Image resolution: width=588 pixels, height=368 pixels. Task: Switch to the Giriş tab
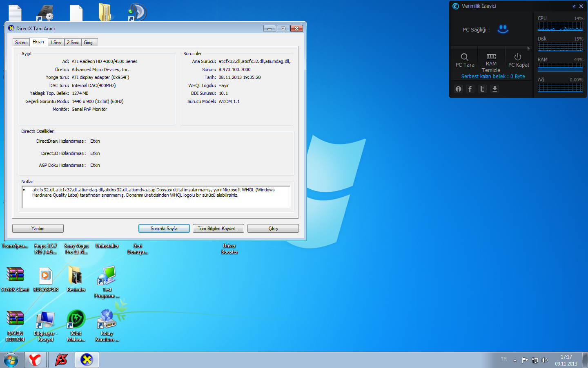[89, 43]
